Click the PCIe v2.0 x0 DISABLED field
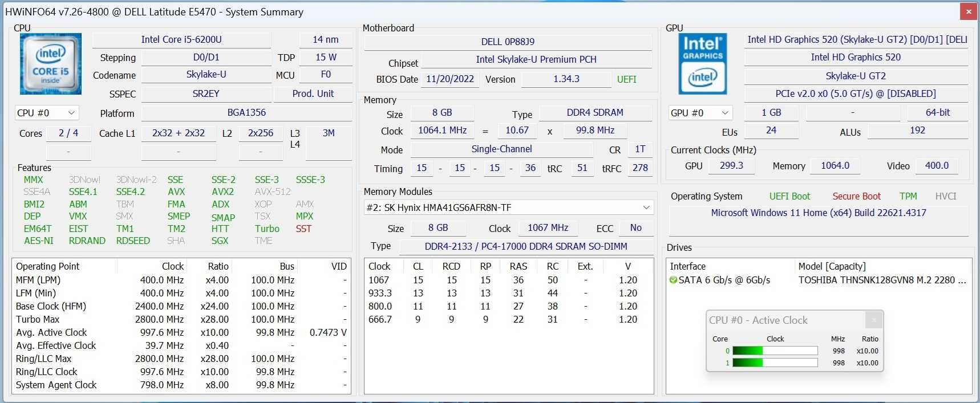 tap(856, 94)
